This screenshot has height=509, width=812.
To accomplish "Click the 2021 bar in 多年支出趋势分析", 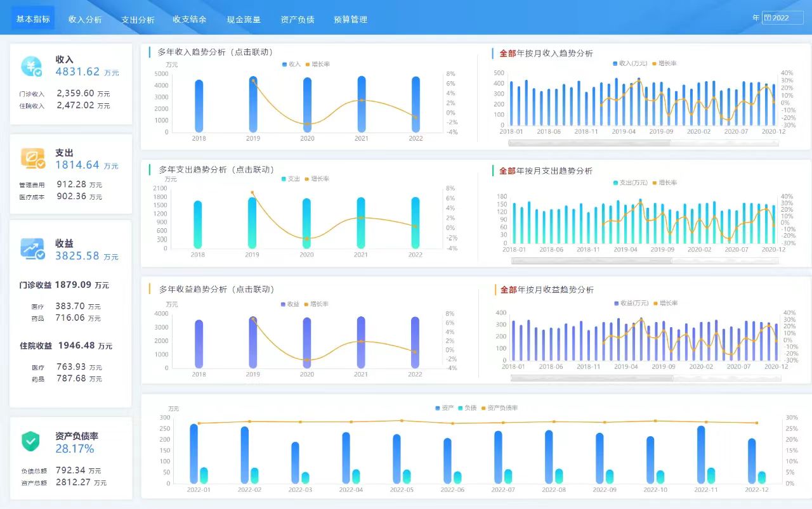I will [x=361, y=222].
